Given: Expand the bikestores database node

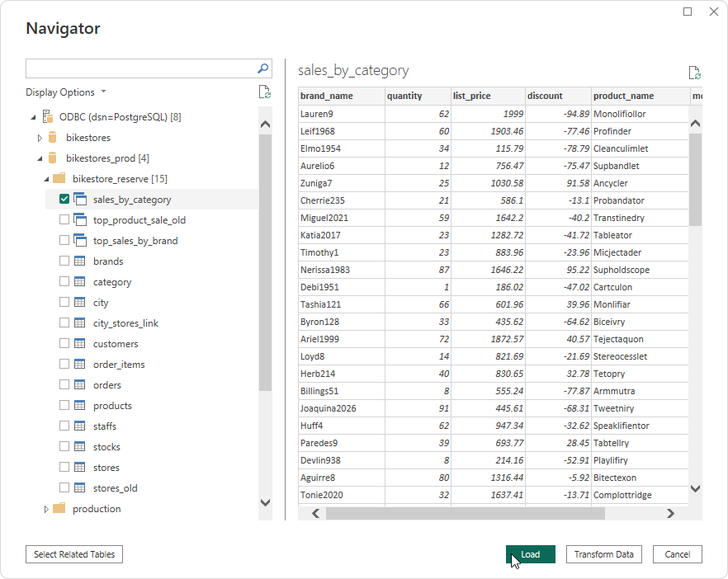Looking at the screenshot, I should (x=40, y=138).
